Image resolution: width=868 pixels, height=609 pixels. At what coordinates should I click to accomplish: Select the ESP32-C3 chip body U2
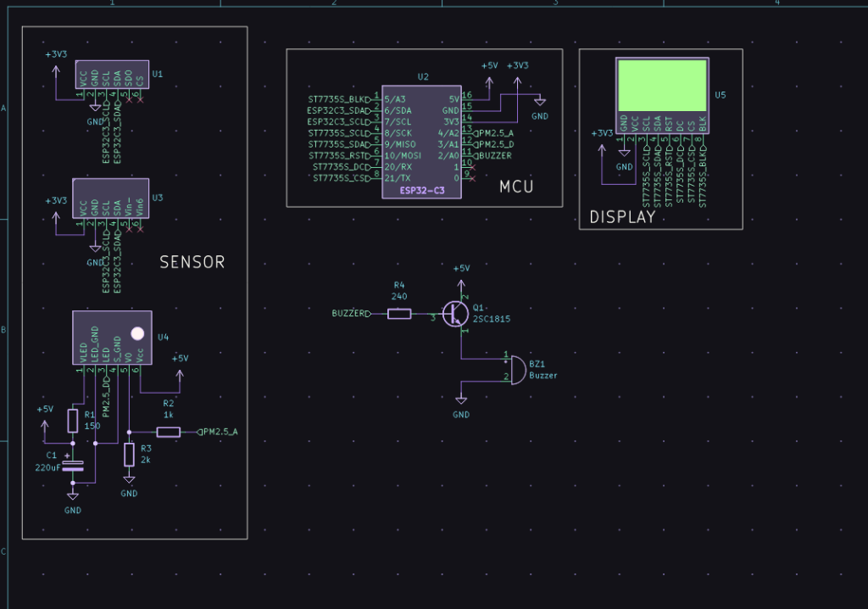click(x=421, y=142)
